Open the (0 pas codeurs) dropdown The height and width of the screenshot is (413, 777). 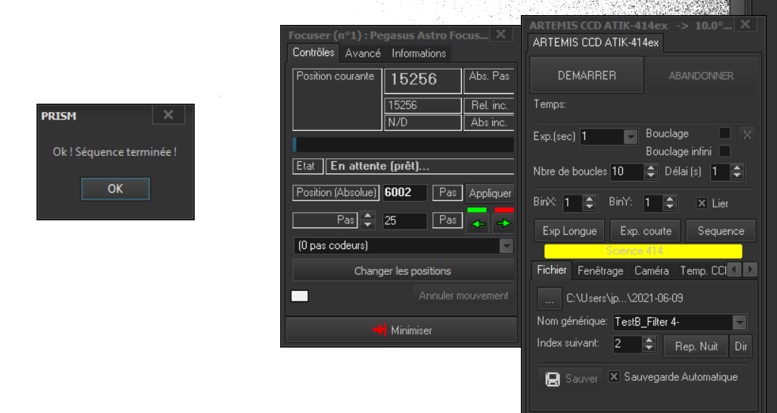505,245
